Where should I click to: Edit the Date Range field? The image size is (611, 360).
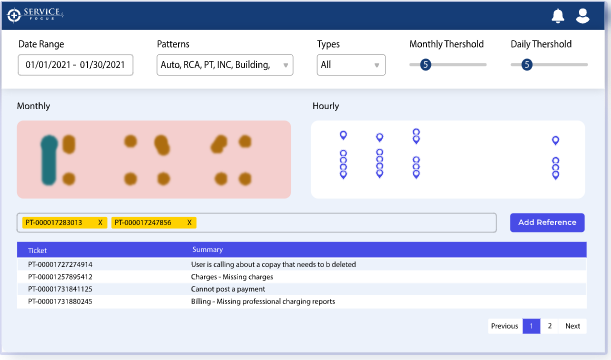[x=76, y=65]
